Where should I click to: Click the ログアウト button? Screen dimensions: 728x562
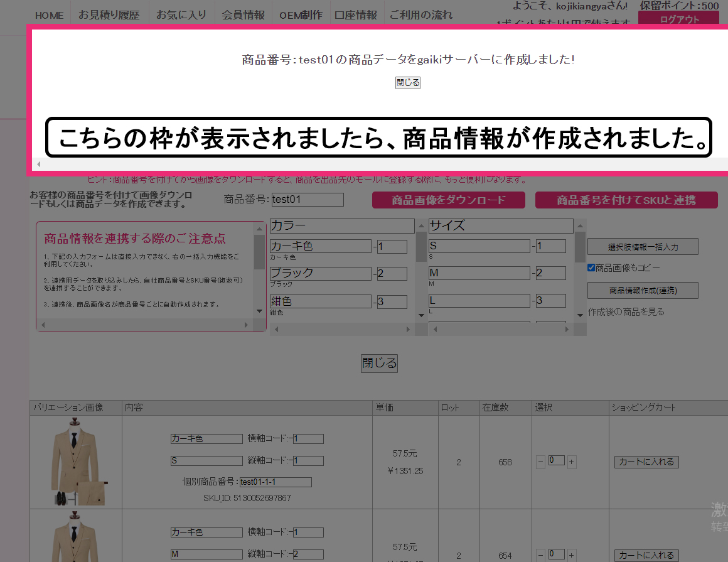coord(679,19)
